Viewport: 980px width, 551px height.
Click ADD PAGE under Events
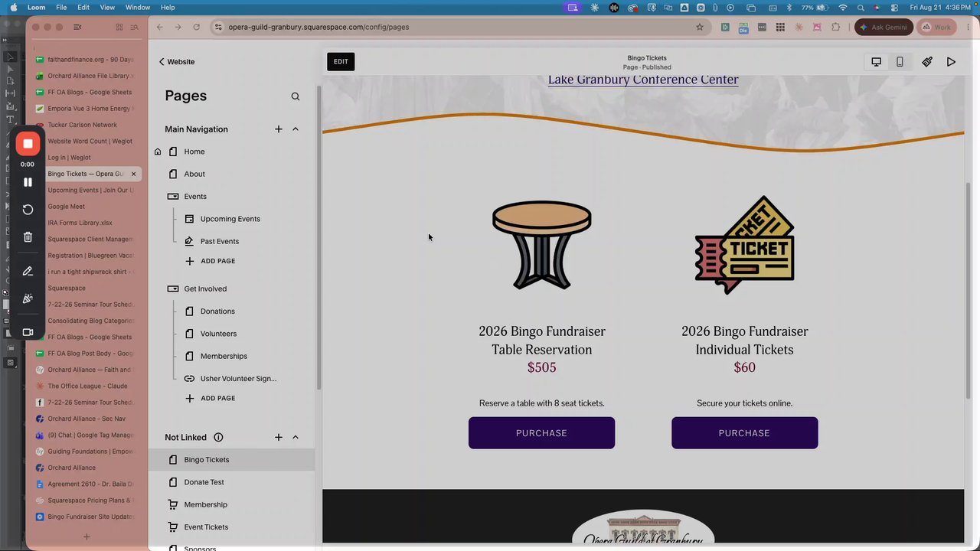click(x=211, y=261)
